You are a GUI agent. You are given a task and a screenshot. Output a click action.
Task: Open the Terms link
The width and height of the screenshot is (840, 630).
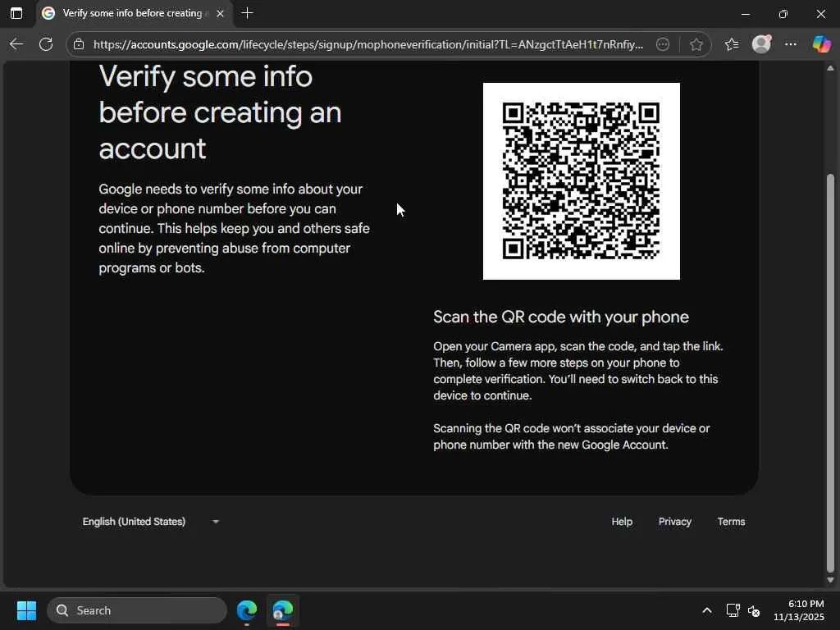pos(731,521)
